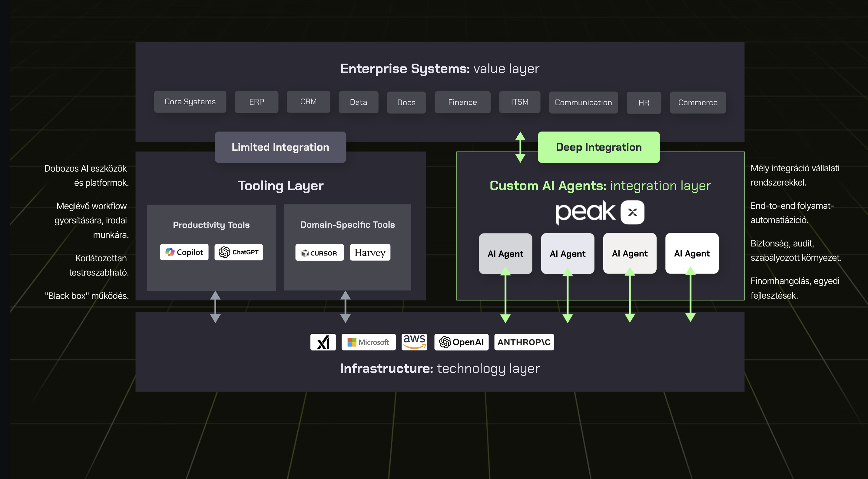Select the Communication chip
868x479 pixels.
[x=583, y=102]
